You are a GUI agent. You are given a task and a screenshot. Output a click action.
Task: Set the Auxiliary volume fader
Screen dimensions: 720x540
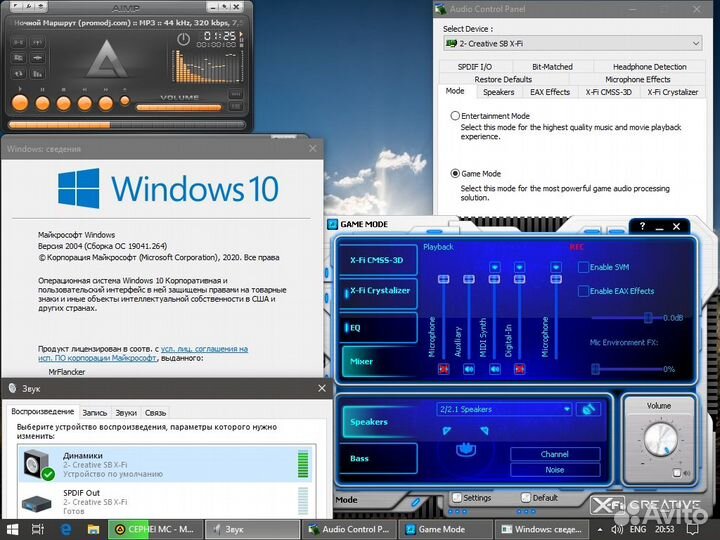469,279
